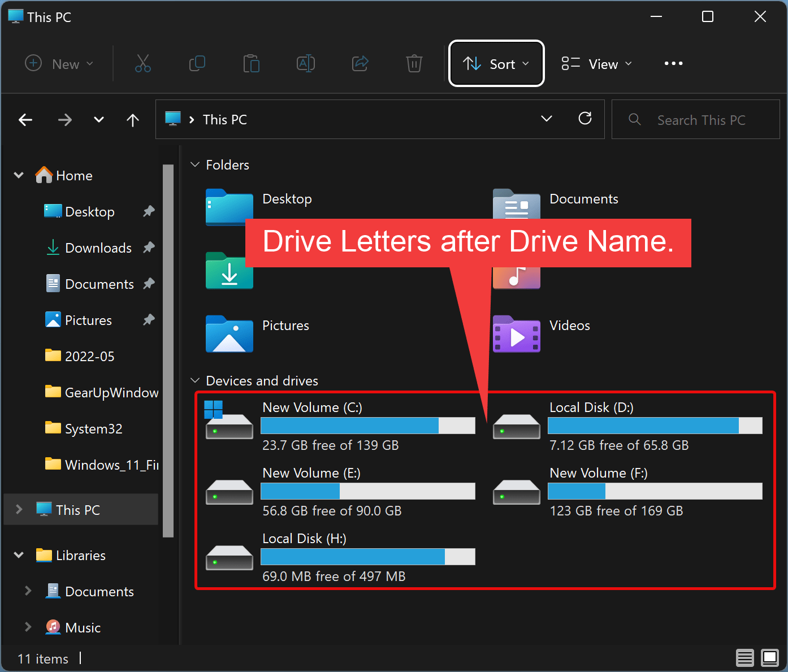Open the See more ellipsis menu

pos(673,63)
